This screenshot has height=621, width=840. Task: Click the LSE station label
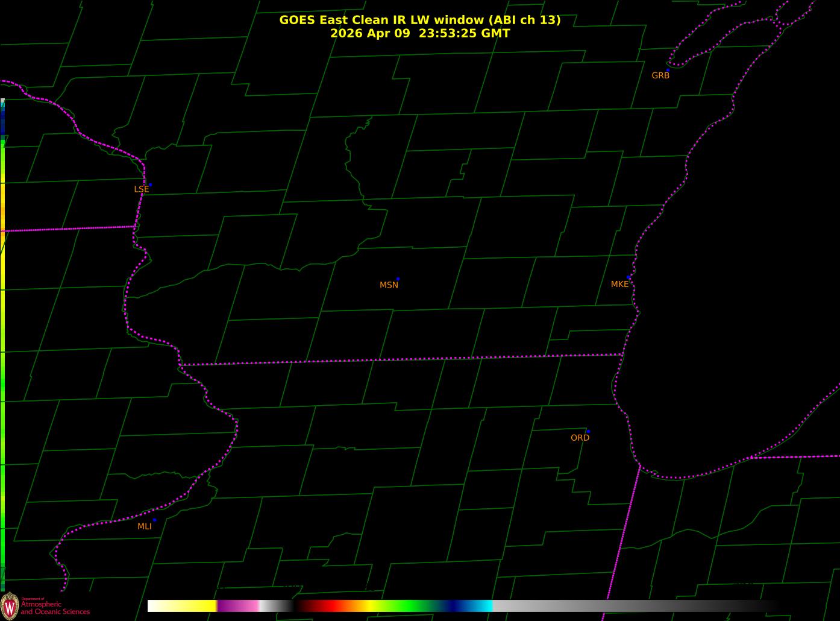coord(141,189)
